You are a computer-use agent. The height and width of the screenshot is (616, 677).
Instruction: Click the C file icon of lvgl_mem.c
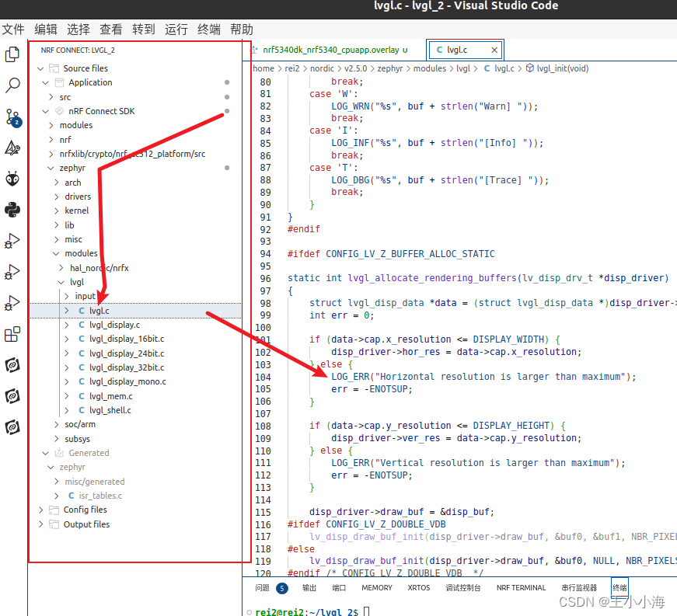tap(81, 396)
